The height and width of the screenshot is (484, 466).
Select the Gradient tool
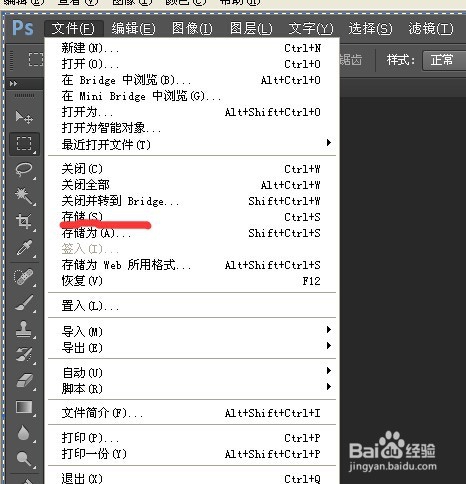[24, 407]
